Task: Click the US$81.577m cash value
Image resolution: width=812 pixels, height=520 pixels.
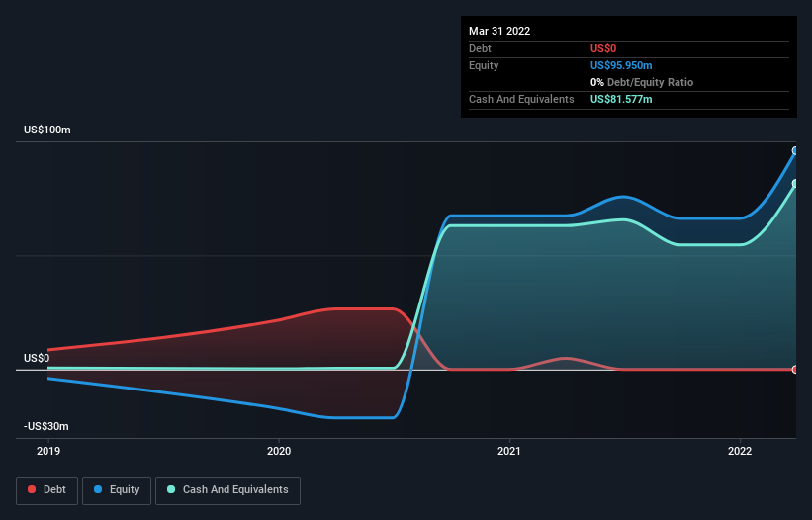Action: tap(621, 99)
